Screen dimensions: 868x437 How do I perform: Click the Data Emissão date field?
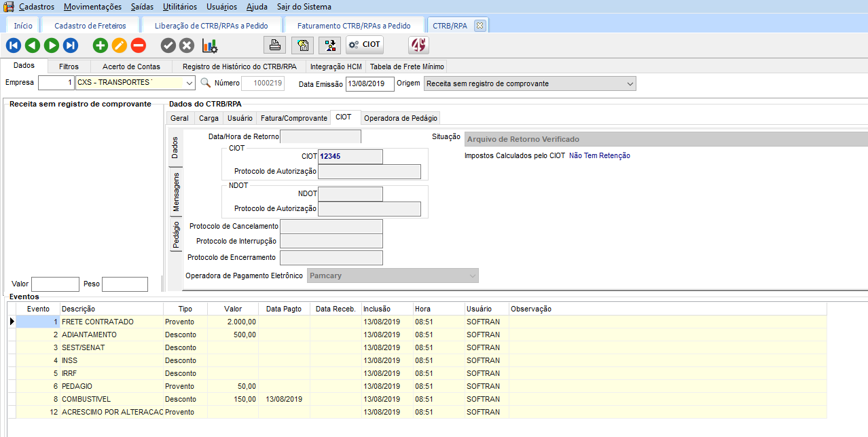(369, 83)
